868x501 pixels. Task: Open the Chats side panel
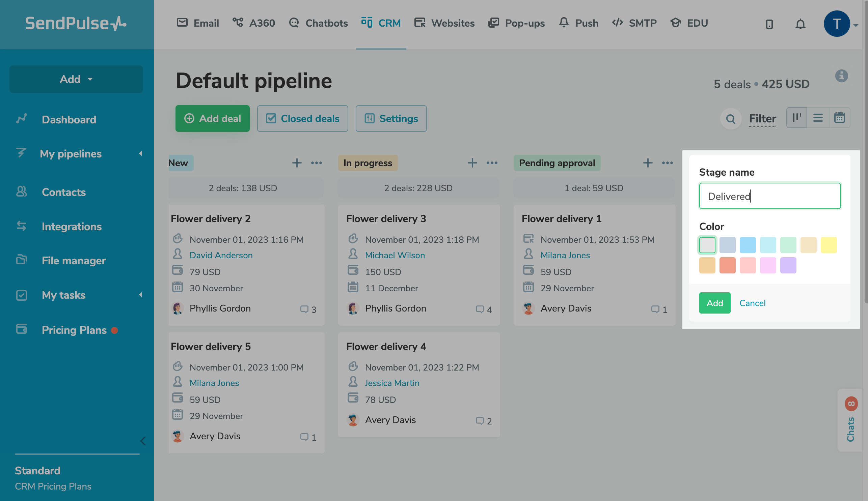tap(851, 420)
